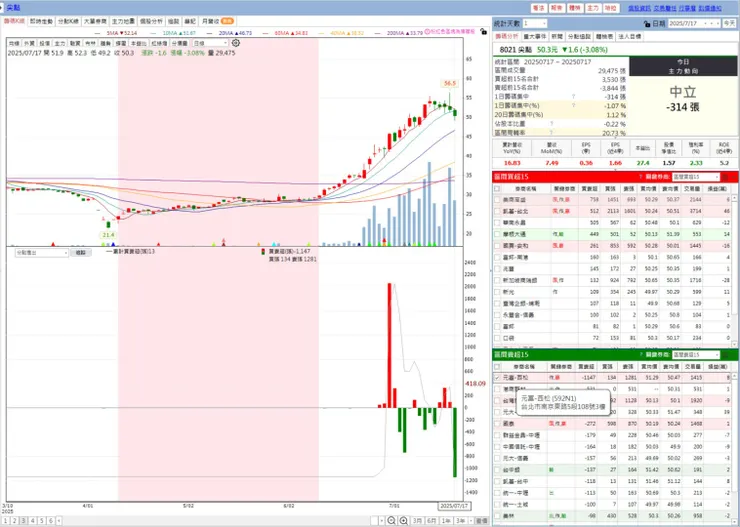Uncheck the 元富-西松 row checkbox
Screen dimensions: 740x527
(497, 377)
